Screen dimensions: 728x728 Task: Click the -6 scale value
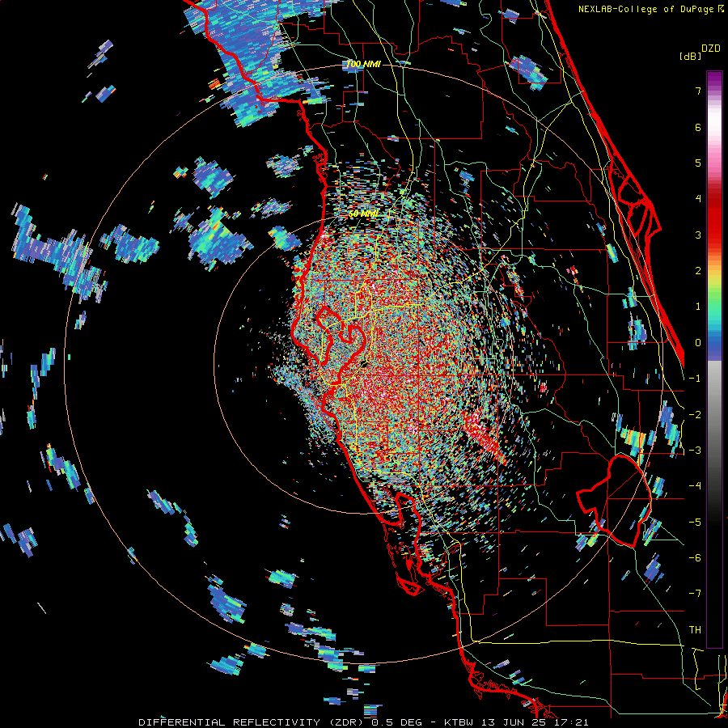tap(695, 558)
